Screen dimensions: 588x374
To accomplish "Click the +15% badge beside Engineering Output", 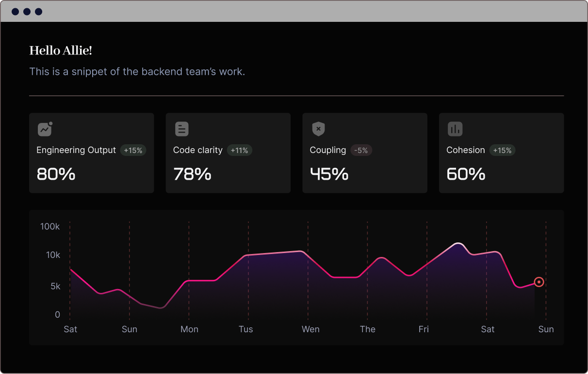I will (133, 151).
